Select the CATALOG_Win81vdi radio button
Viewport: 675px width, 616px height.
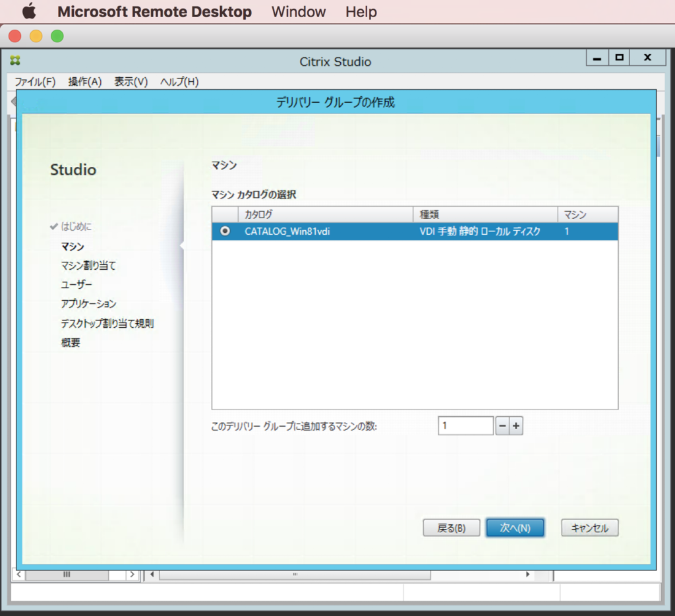(x=225, y=231)
